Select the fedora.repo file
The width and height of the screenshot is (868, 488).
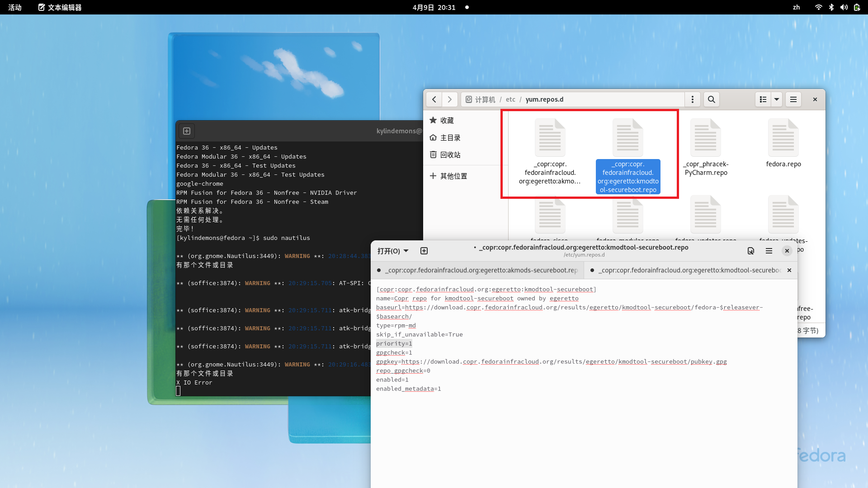coord(783,145)
